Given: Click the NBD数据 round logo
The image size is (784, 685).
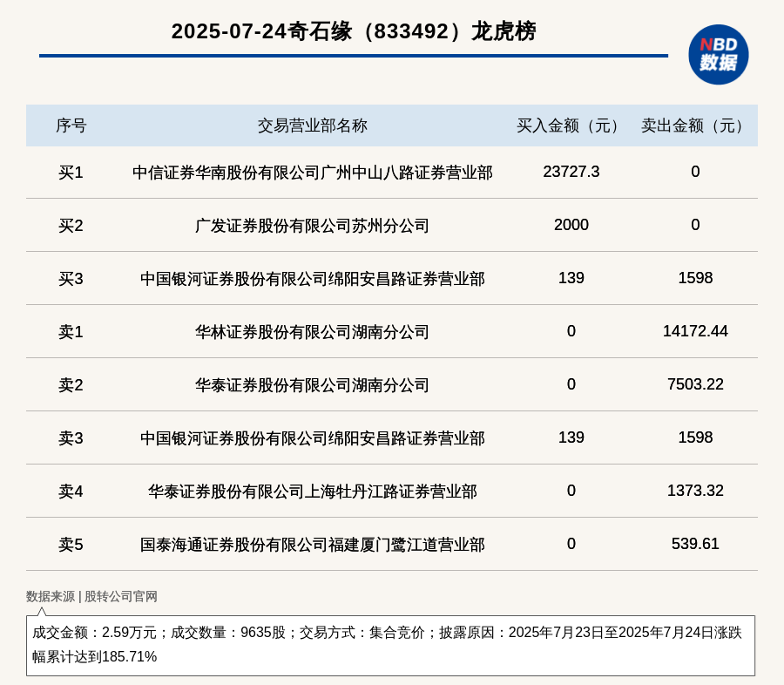Looking at the screenshot, I should click(718, 55).
